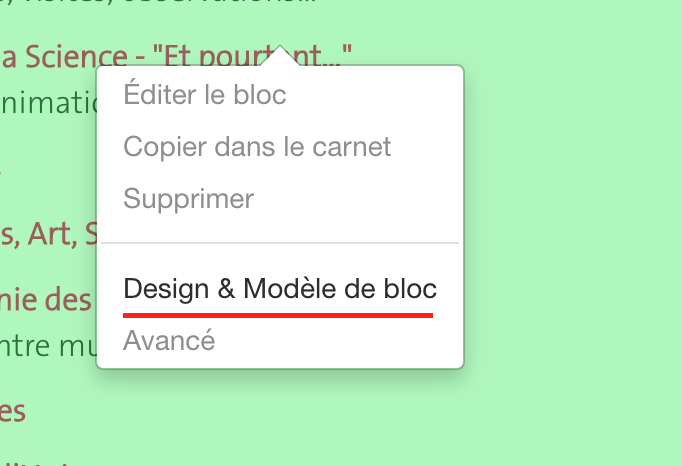Open Design & Modèle de bloc
682x466 pixels.
(x=280, y=289)
